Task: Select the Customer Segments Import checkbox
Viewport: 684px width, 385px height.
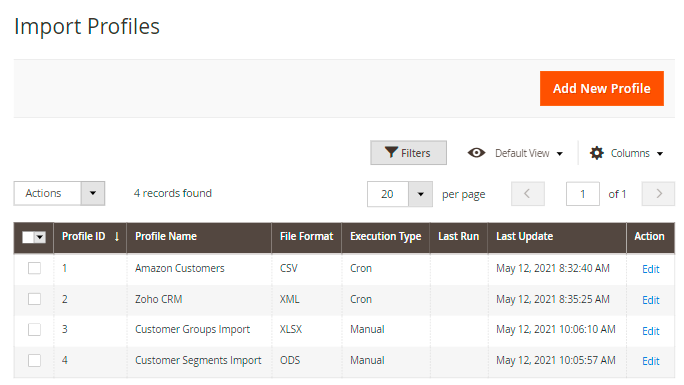Action: pyautogui.click(x=34, y=360)
